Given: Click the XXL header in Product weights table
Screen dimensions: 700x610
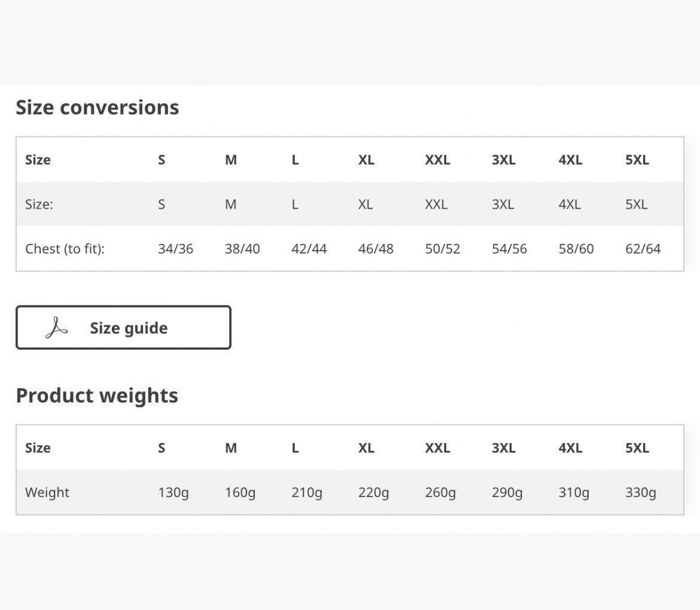Looking at the screenshot, I should click(437, 448).
